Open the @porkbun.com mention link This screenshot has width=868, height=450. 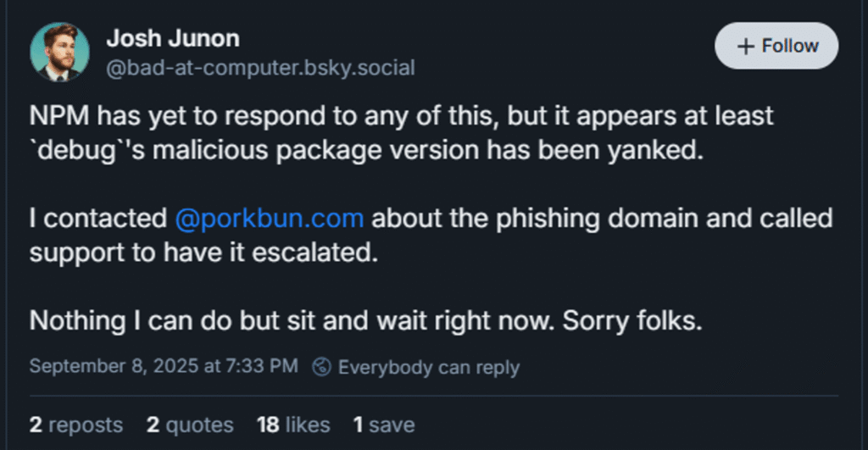(x=270, y=218)
